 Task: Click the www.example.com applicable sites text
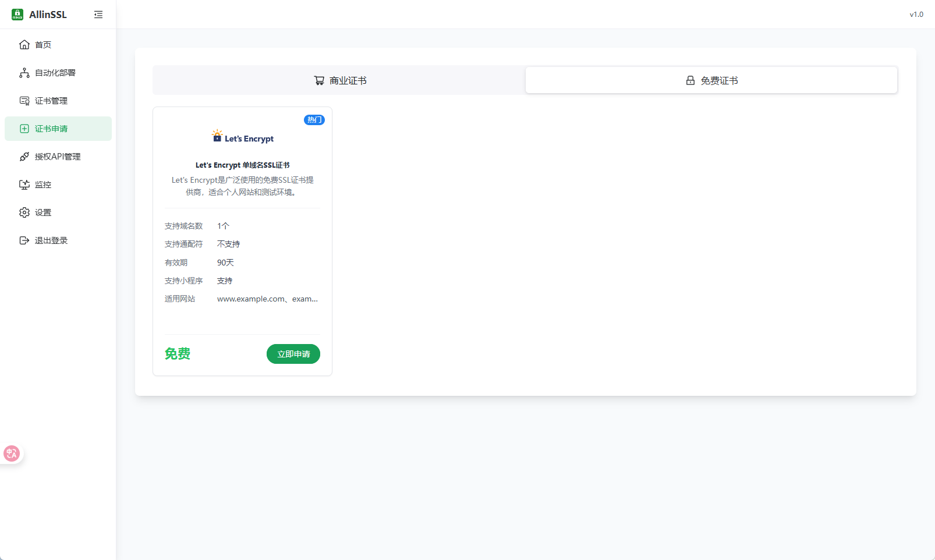click(x=267, y=299)
